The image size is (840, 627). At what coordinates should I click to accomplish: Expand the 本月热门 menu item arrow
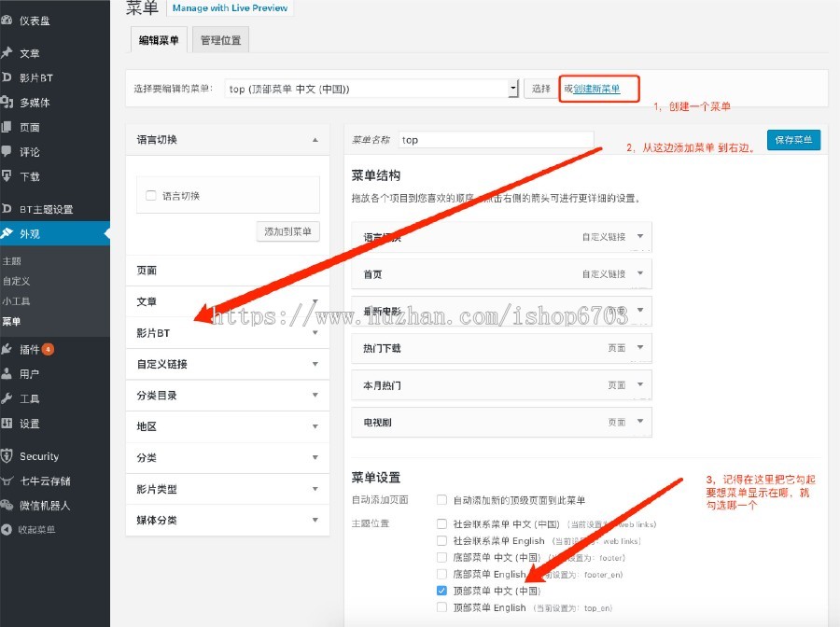tap(639, 383)
